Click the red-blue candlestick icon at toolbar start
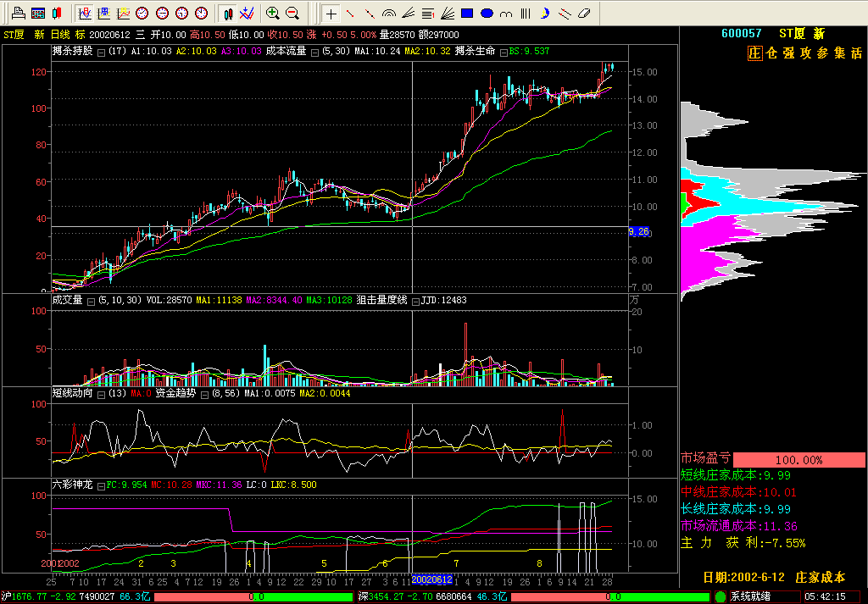 pos(57,13)
